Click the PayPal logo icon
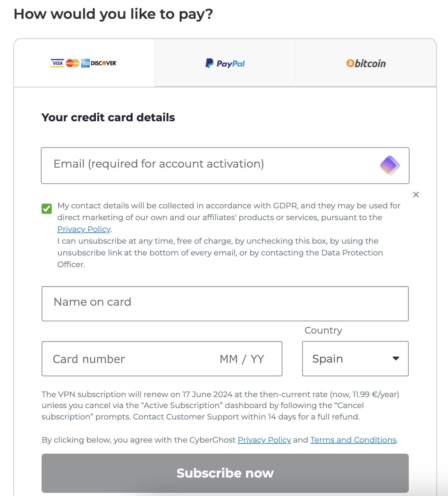The height and width of the screenshot is (496, 448). pos(210,63)
